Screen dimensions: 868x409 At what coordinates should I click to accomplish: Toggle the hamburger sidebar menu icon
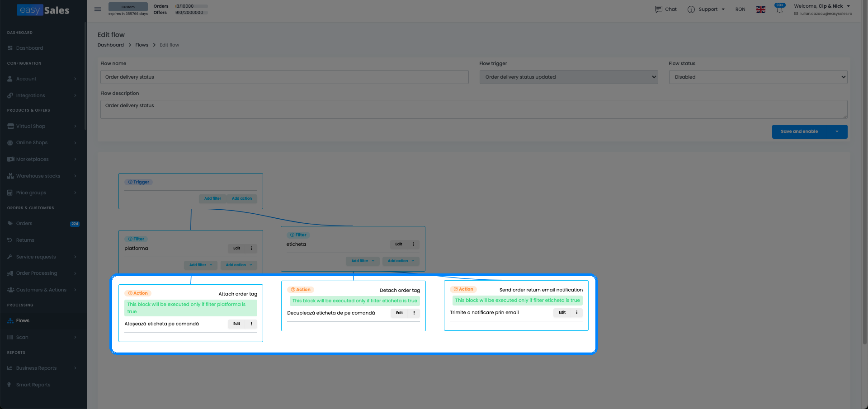pyautogui.click(x=98, y=9)
